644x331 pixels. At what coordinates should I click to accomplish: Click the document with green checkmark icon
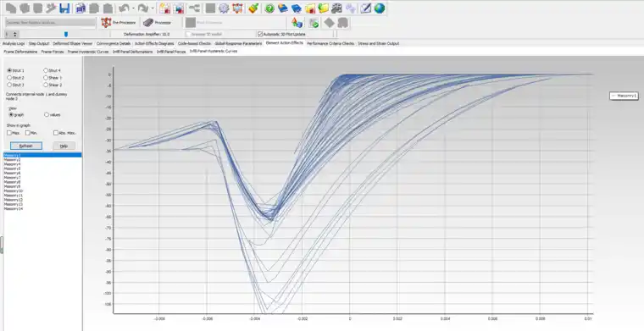[314, 23]
